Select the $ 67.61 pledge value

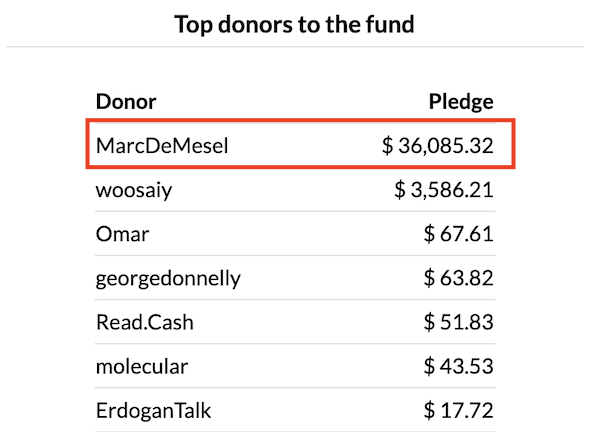(458, 234)
